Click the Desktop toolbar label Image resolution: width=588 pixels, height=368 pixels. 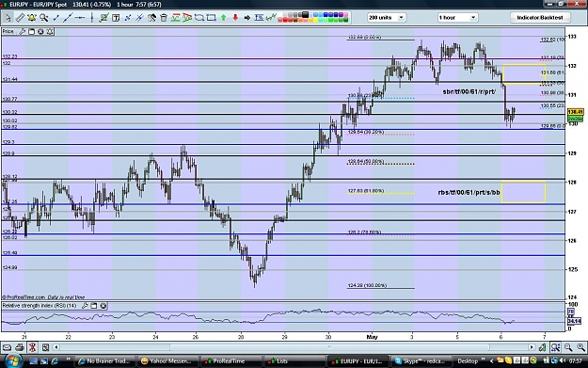(468, 360)
